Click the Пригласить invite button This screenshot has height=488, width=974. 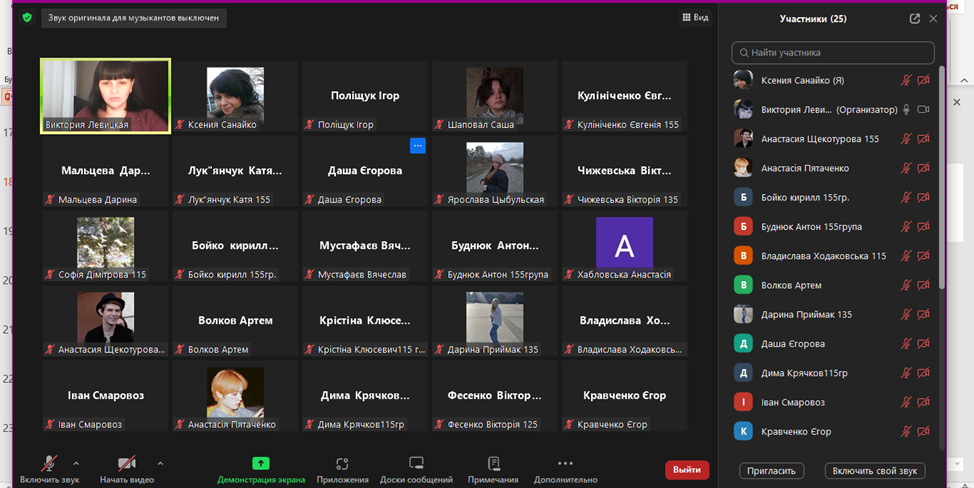pos(771,470)
